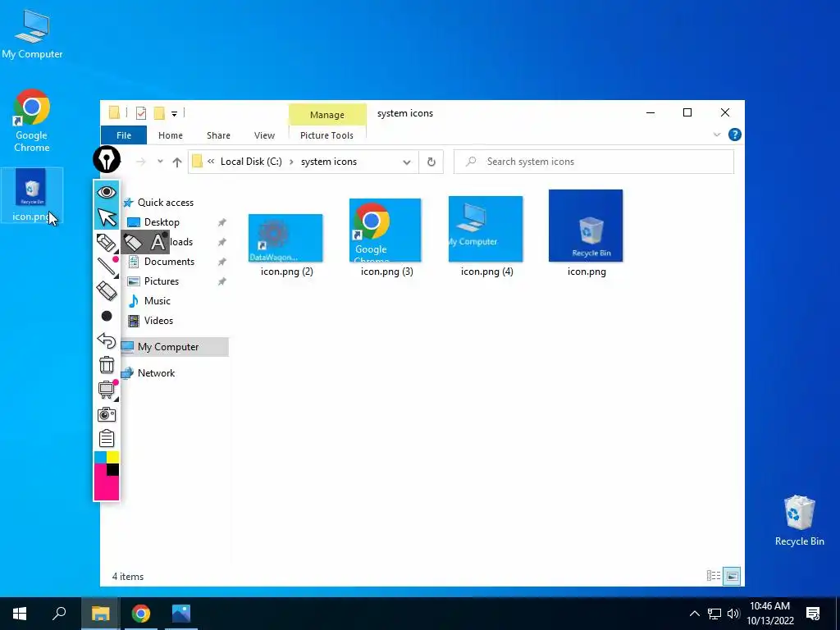Choose the highlighter option in the flyout

133,242
